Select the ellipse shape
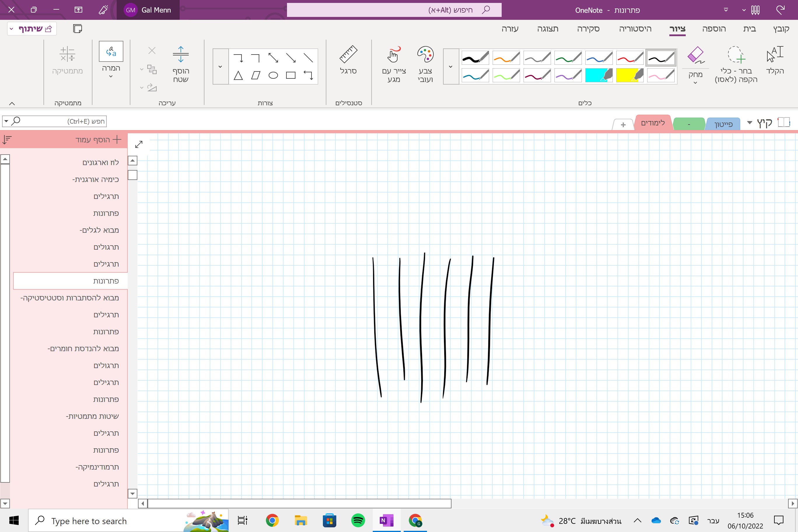This screenshot has height=532, width=798. click(273, 75)
